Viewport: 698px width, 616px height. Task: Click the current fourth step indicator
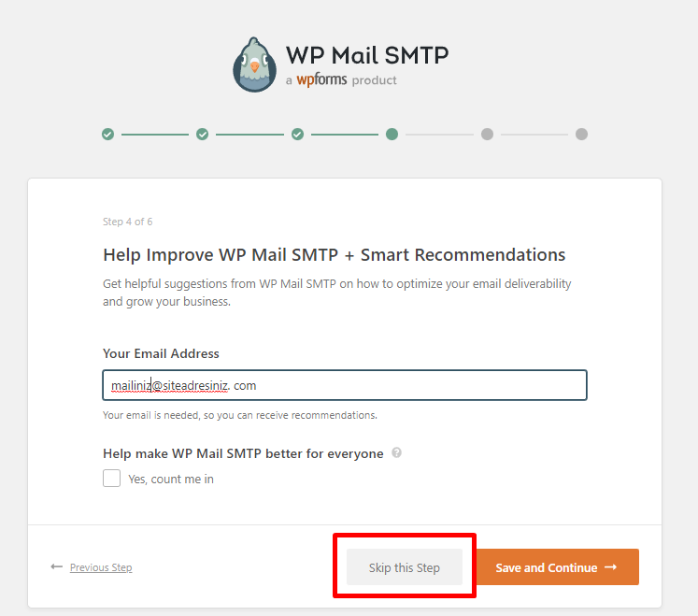[392, 135]
